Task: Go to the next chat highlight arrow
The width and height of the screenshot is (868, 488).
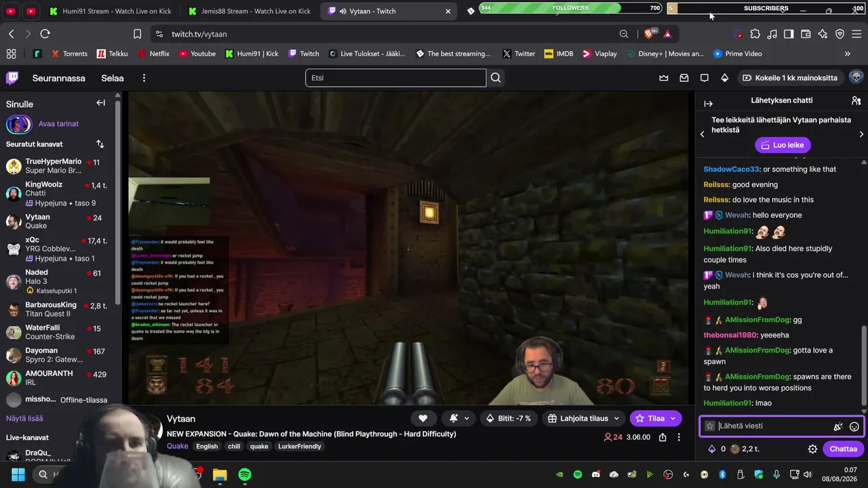Action: (x=861, y=134)
